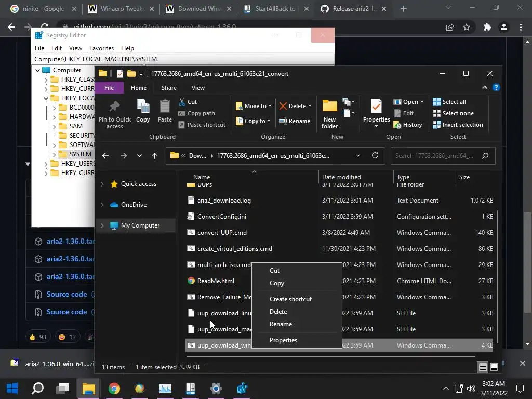Click the Explorer search magnifier icon

[485, 156]
